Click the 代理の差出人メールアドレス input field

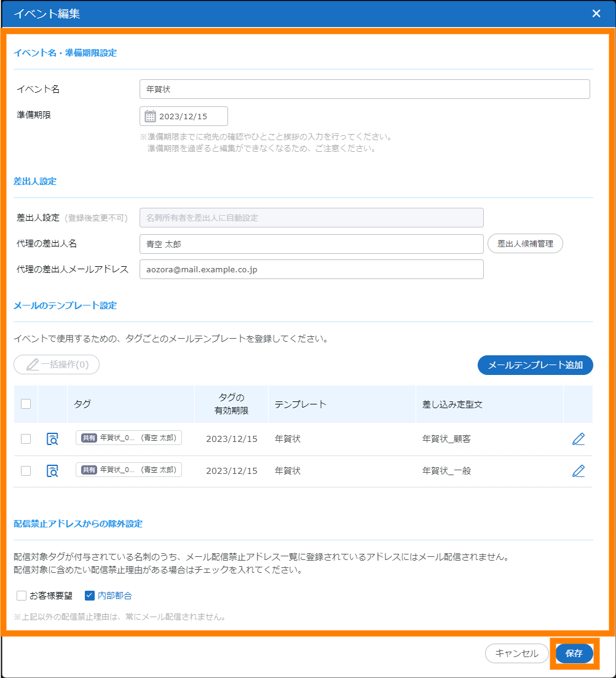(x=311, y=269)
